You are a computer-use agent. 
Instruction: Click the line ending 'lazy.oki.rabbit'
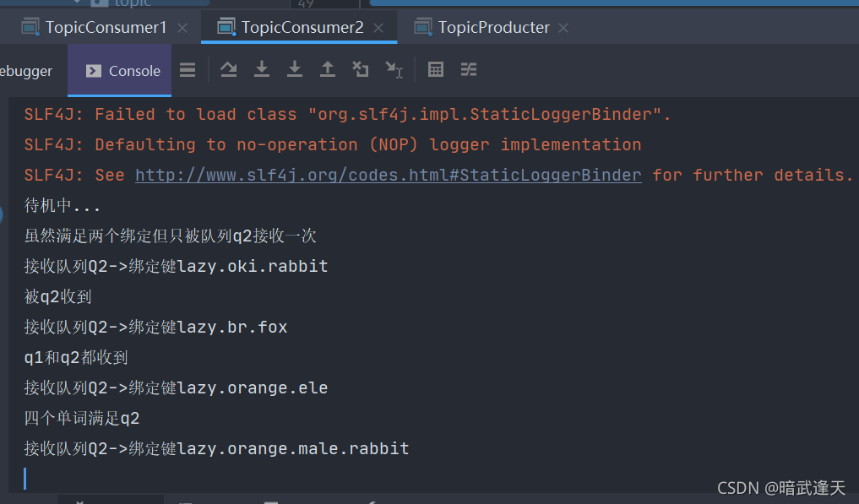[x=176, y=266]
